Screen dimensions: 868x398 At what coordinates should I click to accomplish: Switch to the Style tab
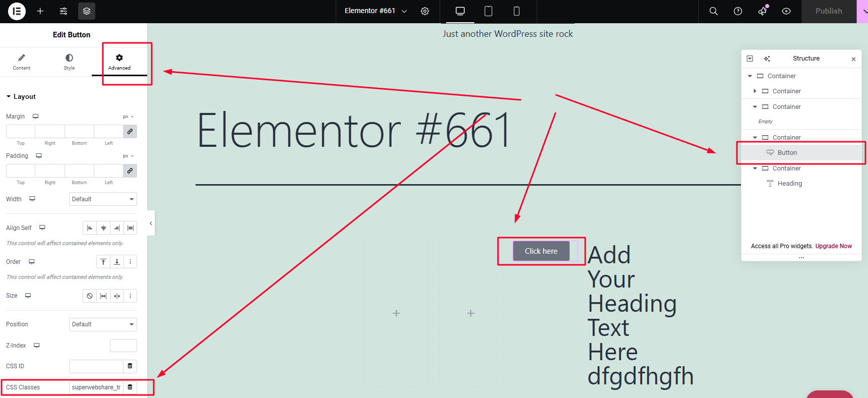[x=69, y=62]
